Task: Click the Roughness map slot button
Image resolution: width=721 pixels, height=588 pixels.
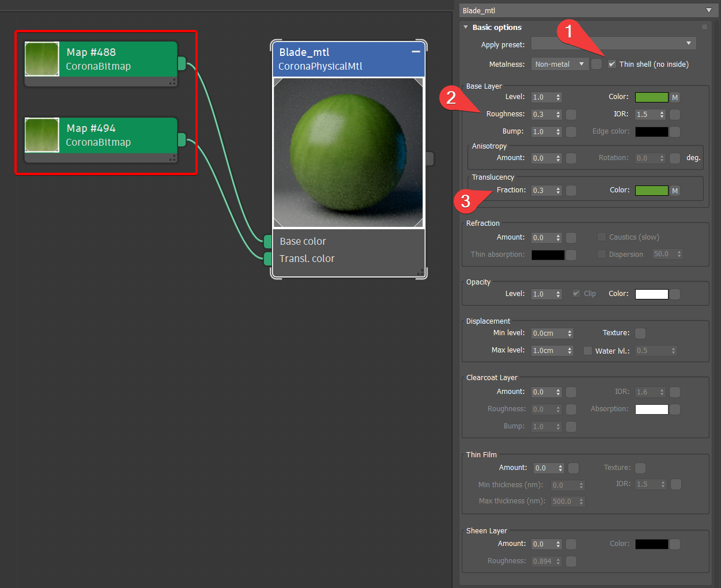Action: point(571,115)
